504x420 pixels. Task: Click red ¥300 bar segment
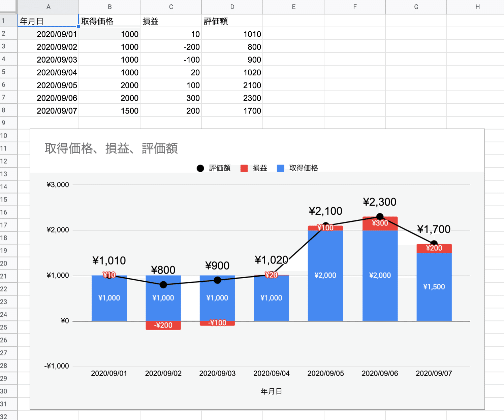click(380, 223)
